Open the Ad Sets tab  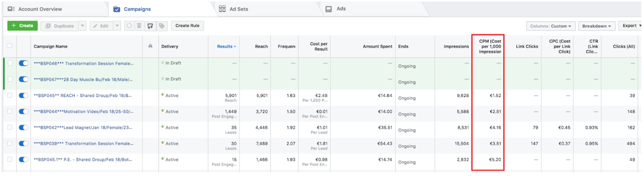(238, 9)
